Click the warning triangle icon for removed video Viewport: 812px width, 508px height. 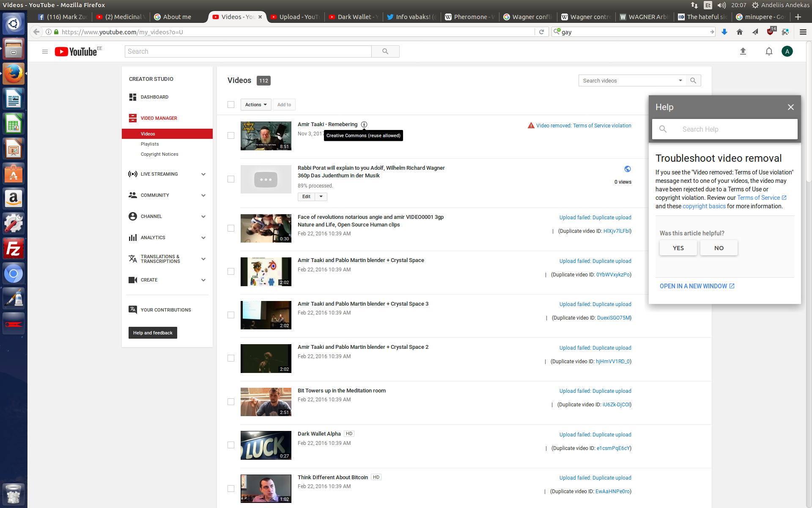coord(531,125)
